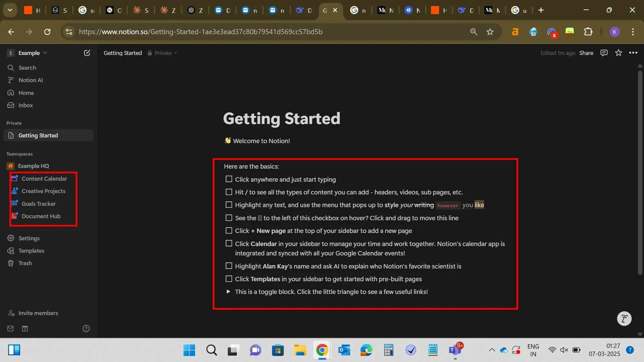
Task: Click Invite members in the sidebar
Action: tap(38, 313)
